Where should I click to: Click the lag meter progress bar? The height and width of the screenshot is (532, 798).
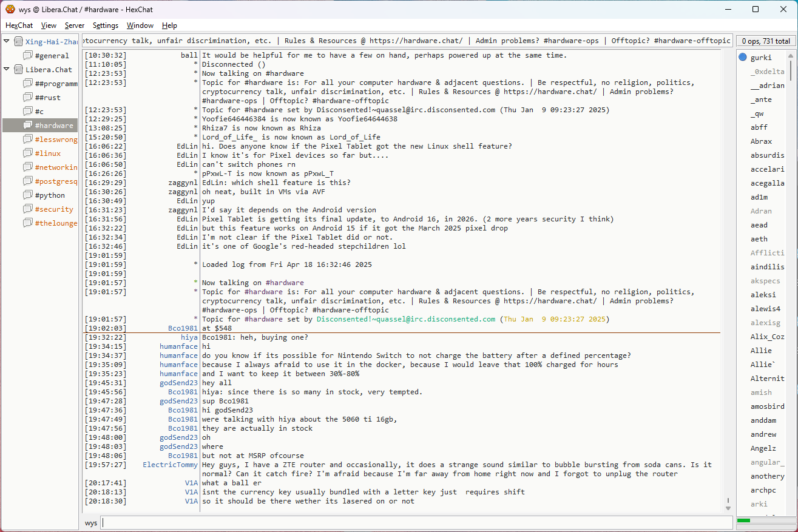764,520
